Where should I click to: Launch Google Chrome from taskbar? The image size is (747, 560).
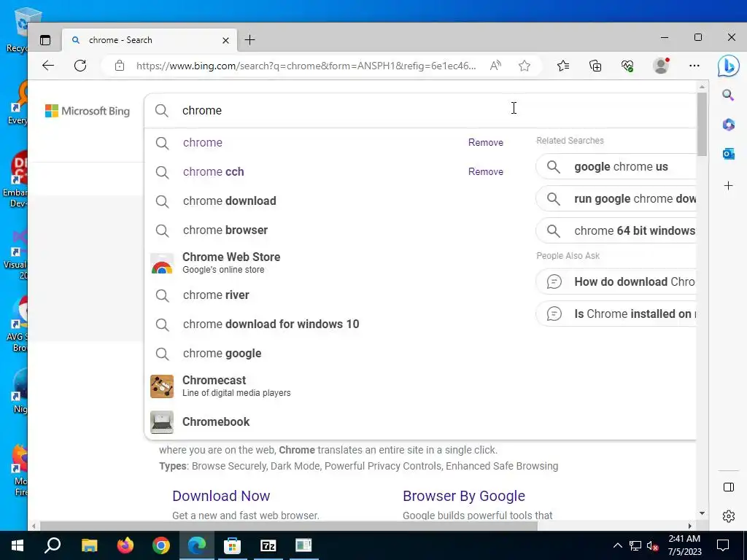pyautogui.click(x=161, y=545)
